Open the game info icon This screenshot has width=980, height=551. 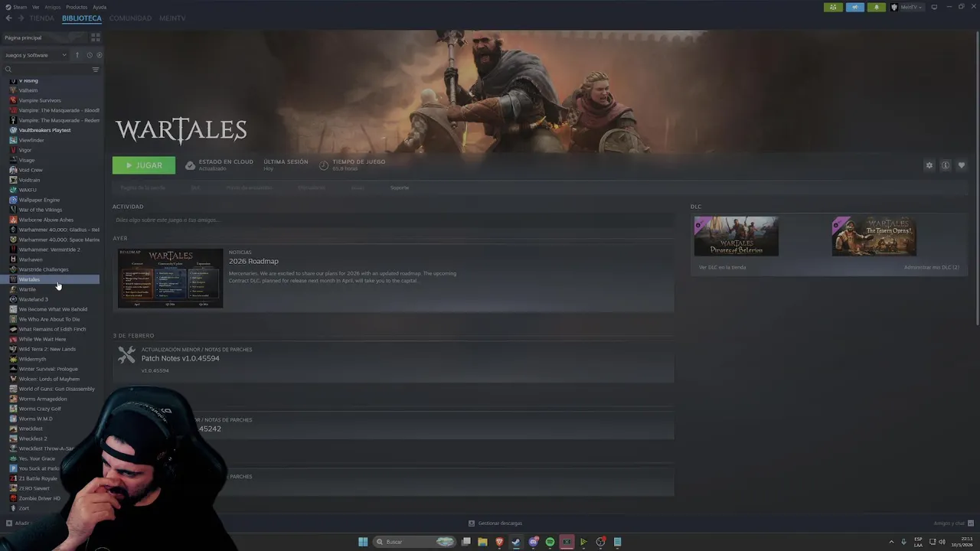coord(946,165)
